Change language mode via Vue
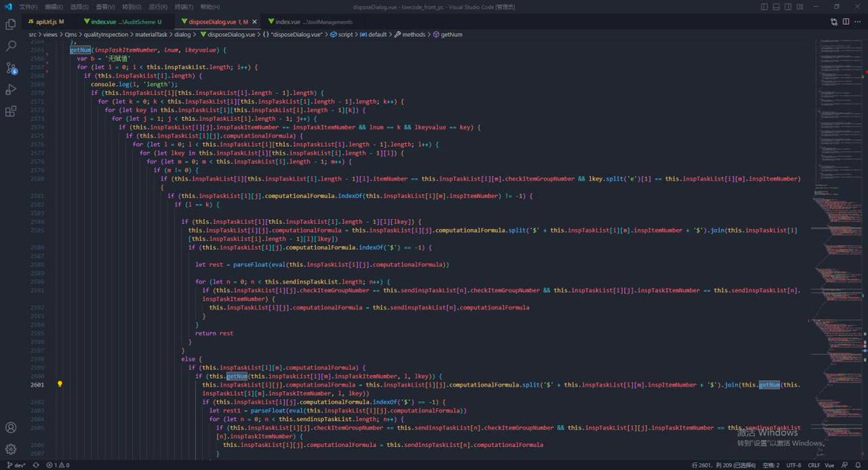The width and height of the screenshot is (868, 470). click(830, 465)
